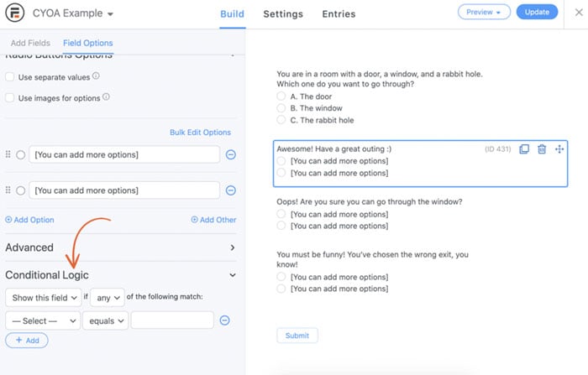Viewport: 588px width, 375px height.
Task: Open the Preview dropdown button
Action: point(484,13)
